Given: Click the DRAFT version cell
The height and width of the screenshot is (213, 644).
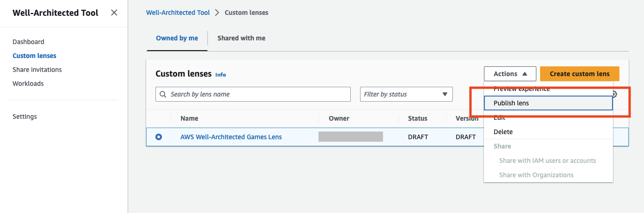Looking at the screenshot, I should pyautogui.click(x=466, y=137).
